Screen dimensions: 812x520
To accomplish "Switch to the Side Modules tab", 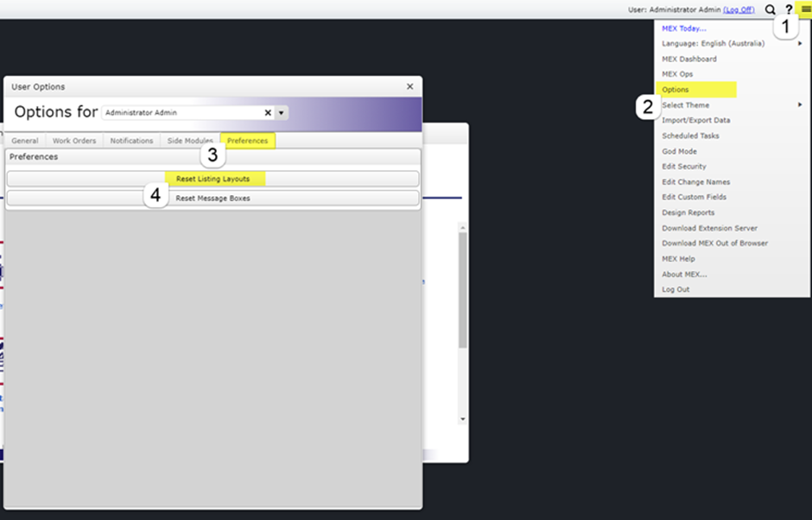I will [190, 141].
